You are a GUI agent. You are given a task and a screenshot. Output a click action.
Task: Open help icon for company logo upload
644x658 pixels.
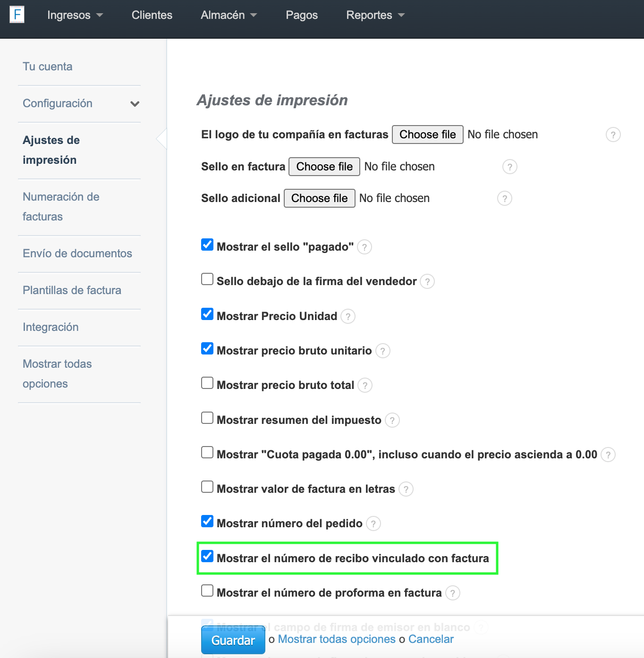click(613, 135)
